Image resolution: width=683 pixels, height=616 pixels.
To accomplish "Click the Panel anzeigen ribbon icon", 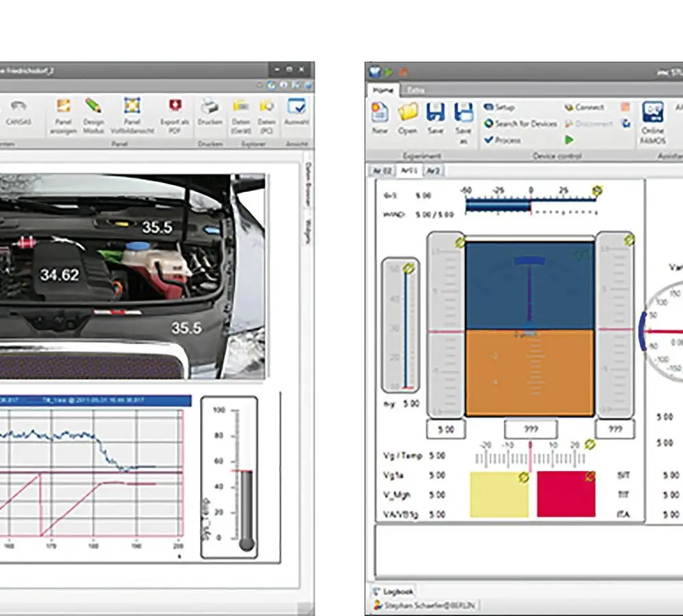I will click(64, 106).
